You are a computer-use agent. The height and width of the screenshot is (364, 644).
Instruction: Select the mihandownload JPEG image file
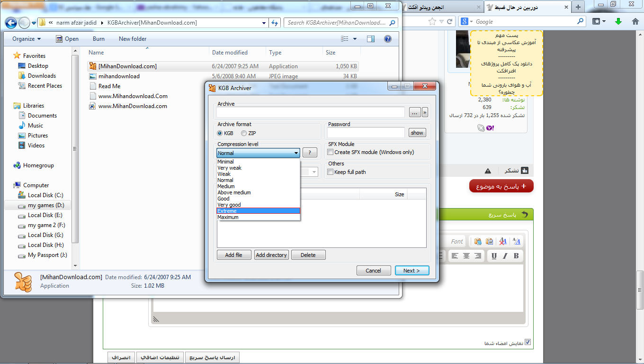click(x=223, y=76)
